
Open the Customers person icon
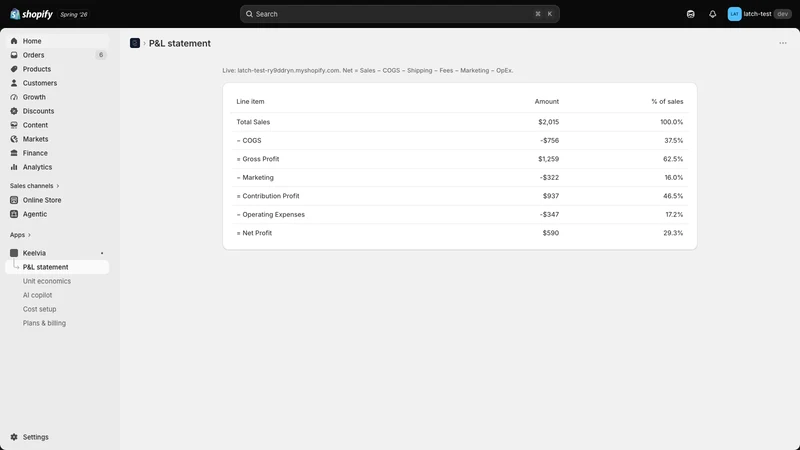14,83
